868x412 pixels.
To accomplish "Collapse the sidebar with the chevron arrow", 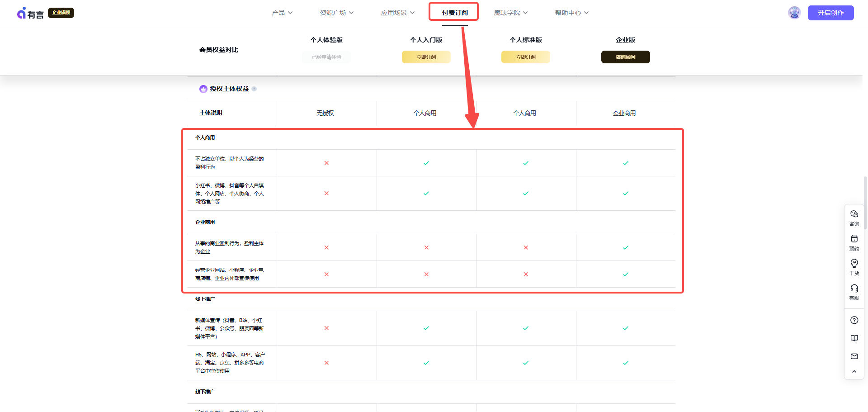I will pyautogui.click(x=854, y=371).
